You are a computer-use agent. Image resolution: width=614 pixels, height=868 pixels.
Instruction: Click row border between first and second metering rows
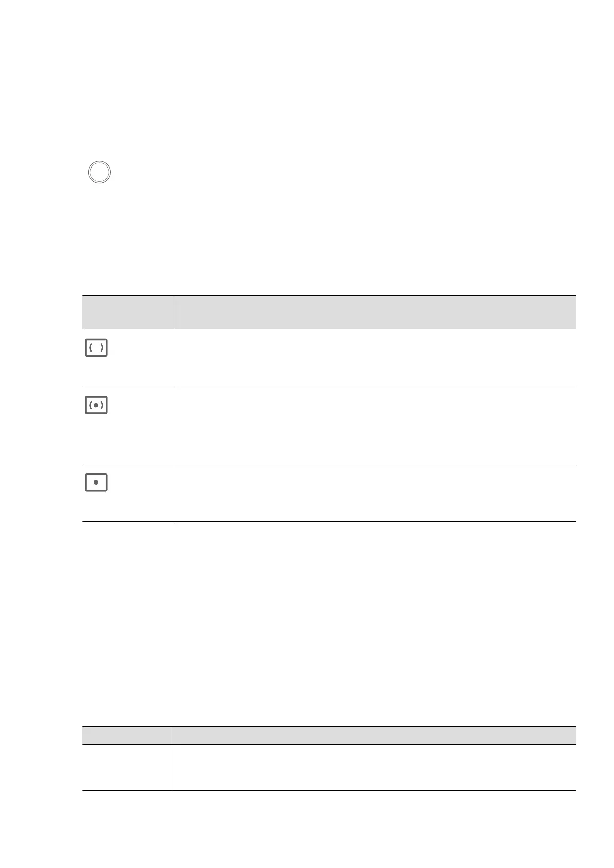tap(329, 387)
